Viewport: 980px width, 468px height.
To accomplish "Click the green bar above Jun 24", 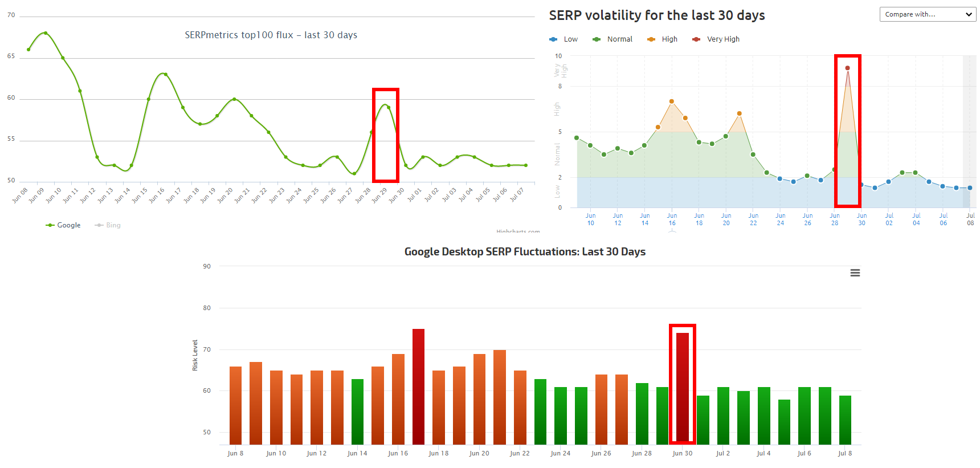I will tap(561, 416).
